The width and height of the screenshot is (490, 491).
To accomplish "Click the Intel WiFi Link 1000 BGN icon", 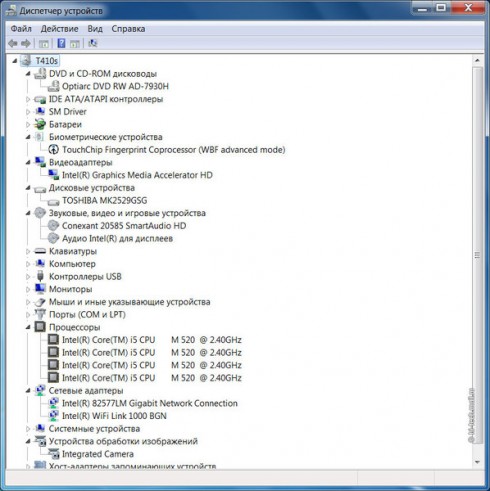I will pyautogui.click(x=54, y=416).
